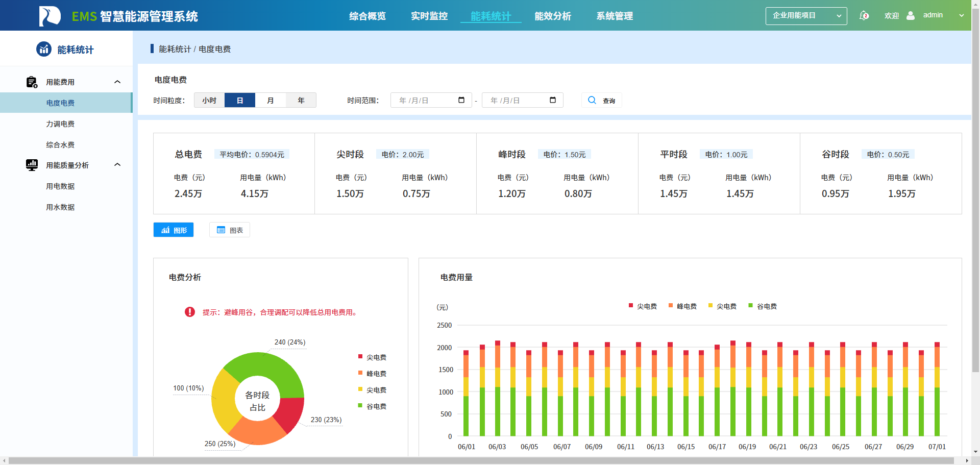The height and width of the screenshot is (465, 980).
Task: Click red 尖电费 swatch in bar chart legend
Action: (631, 305)
